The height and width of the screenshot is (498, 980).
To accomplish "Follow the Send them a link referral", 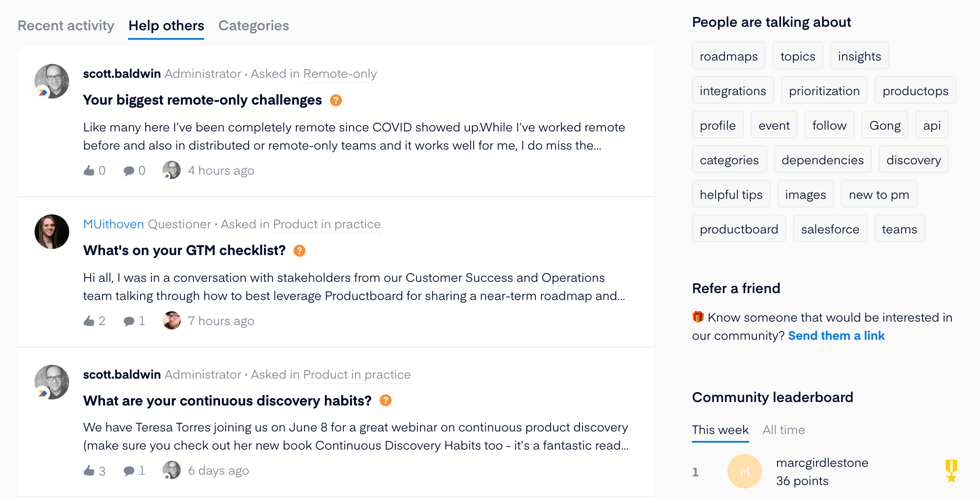I will [836, 335].
